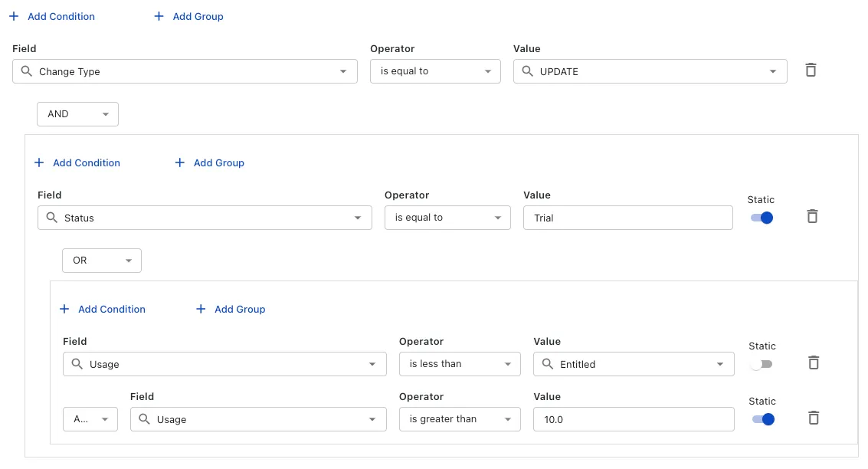Change the AND logical operator dropdown
868x469 pixels.
click(x=77, y=114)
